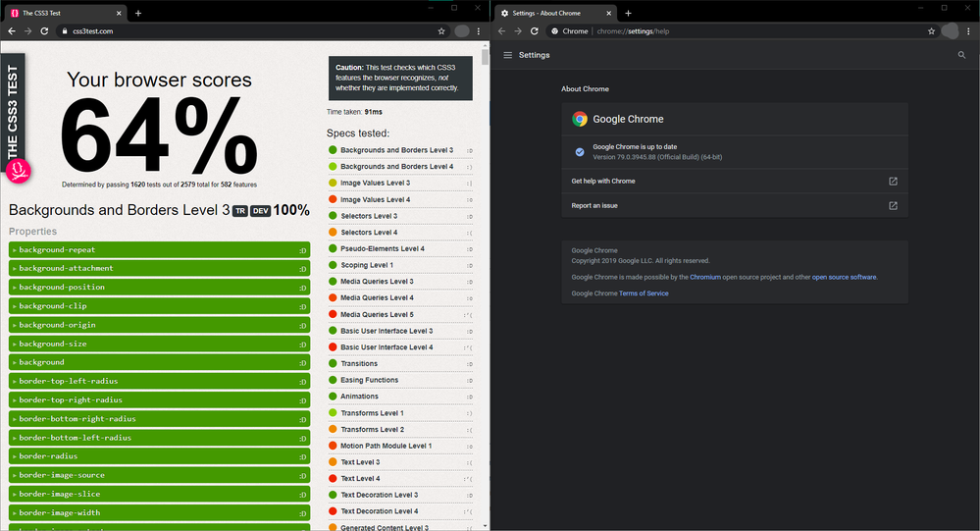Click the DEV badge next to Backgrounds heading

(x=261, y=211)
